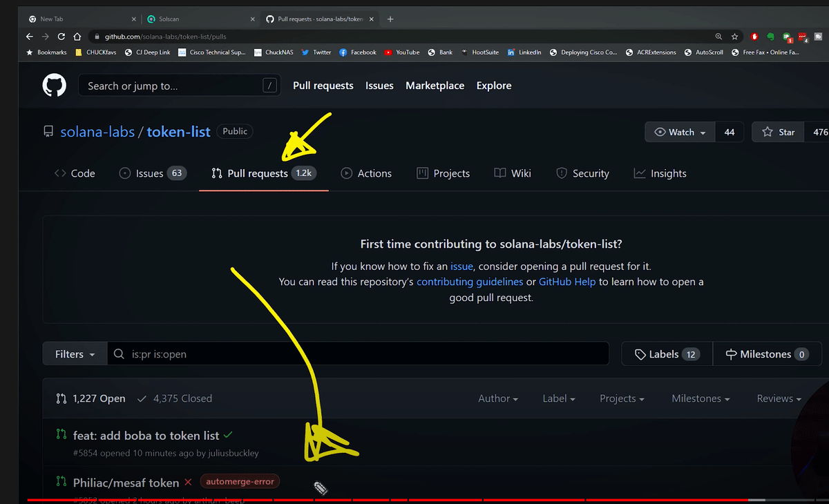The height and width of the screenshot is (504, 829).
Task: Open the Twitter bookmark
Action: click(x=317, y=52)
